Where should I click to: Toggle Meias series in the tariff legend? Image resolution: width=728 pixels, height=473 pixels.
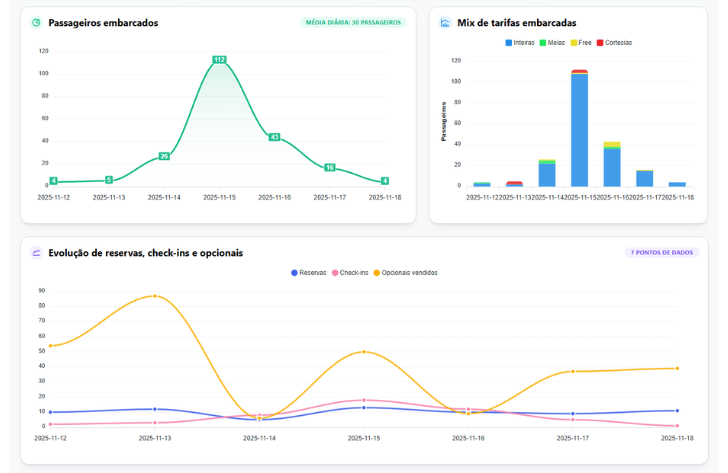pyautogui.click(x=552, y=43)
